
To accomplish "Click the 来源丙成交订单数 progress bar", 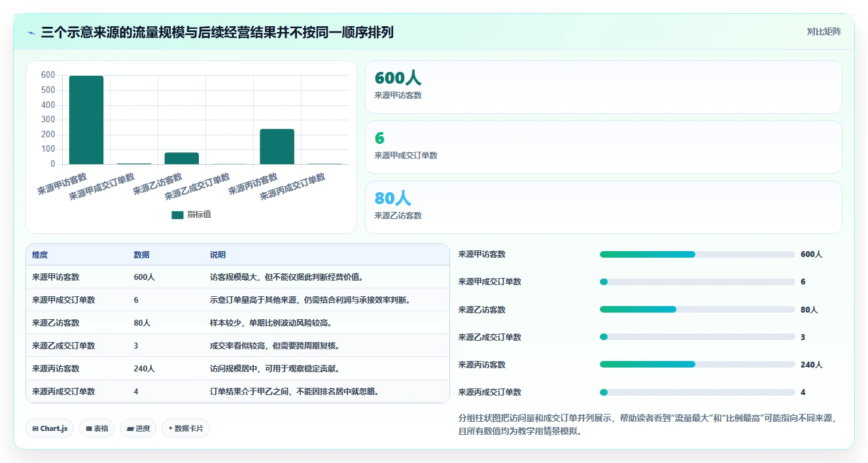I will tap(697, 392).
